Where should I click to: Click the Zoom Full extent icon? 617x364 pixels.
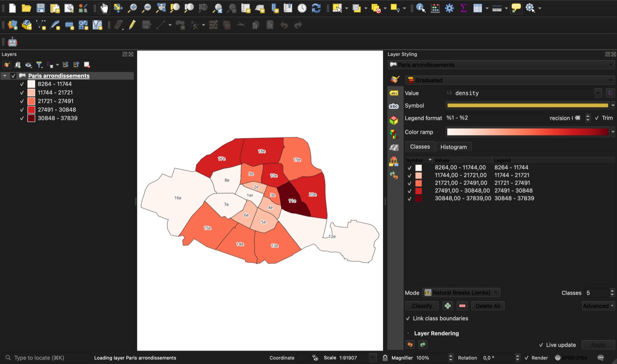161,8
